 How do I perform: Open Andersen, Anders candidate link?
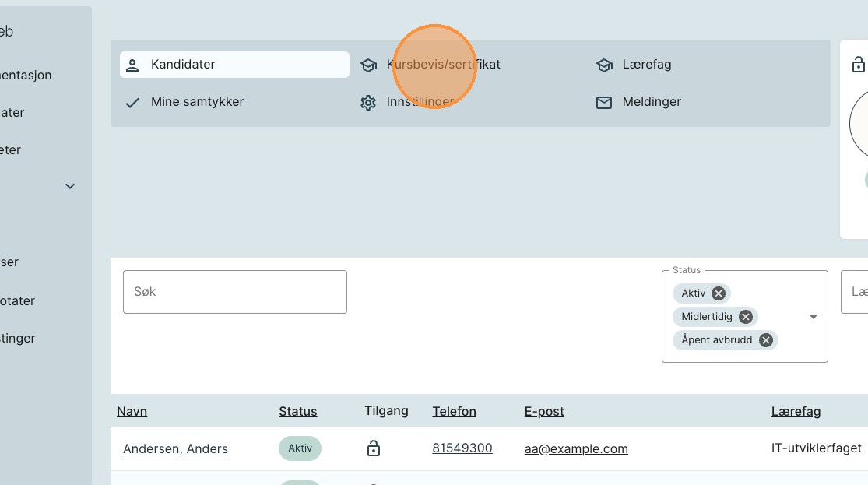175,448
